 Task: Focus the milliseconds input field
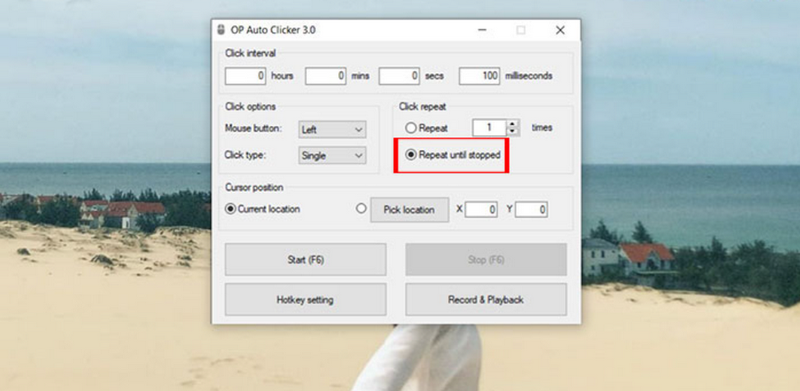480,76
